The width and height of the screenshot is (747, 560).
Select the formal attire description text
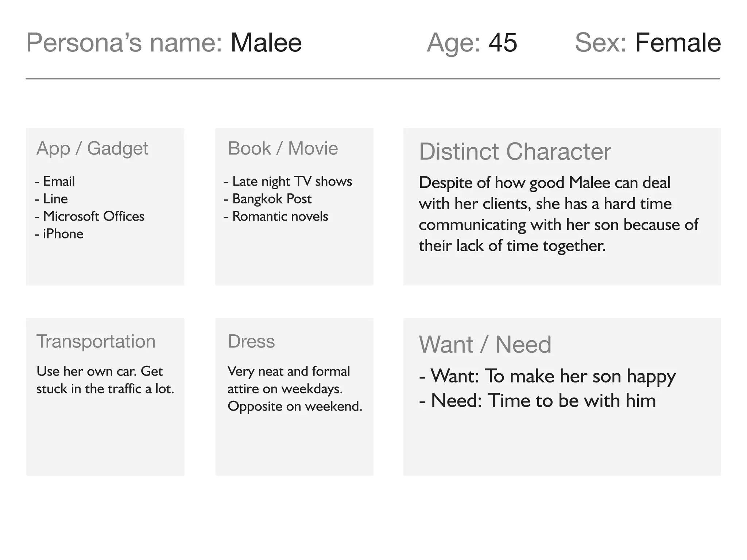[x=295, y=389]
